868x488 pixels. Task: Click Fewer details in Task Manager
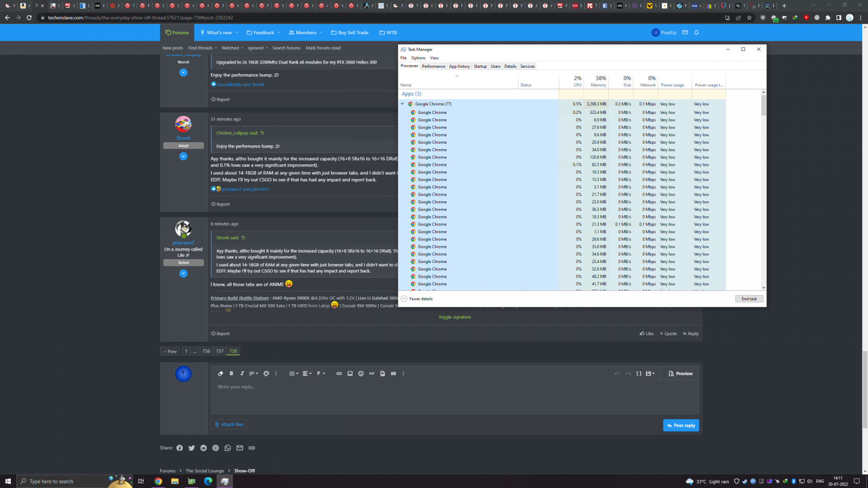417,299
